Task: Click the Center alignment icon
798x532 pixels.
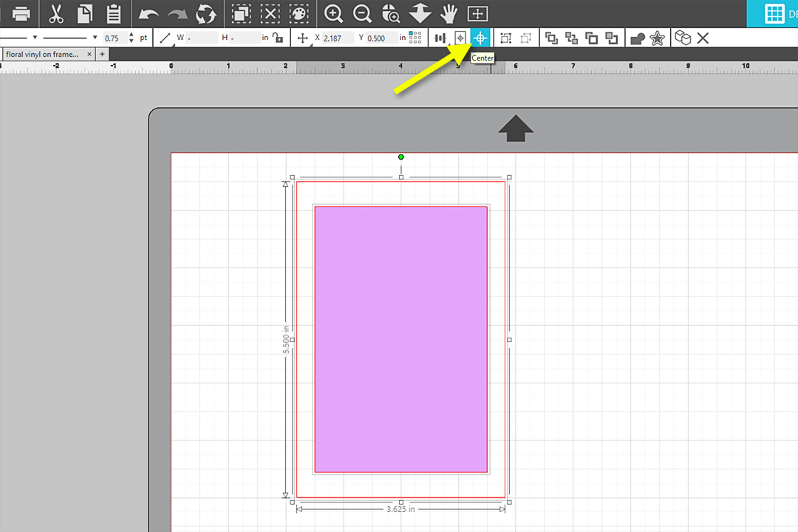Action: (480, 38)
